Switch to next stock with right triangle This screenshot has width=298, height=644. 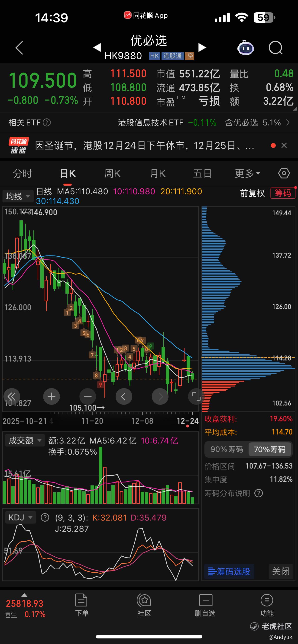coord(202,47)
